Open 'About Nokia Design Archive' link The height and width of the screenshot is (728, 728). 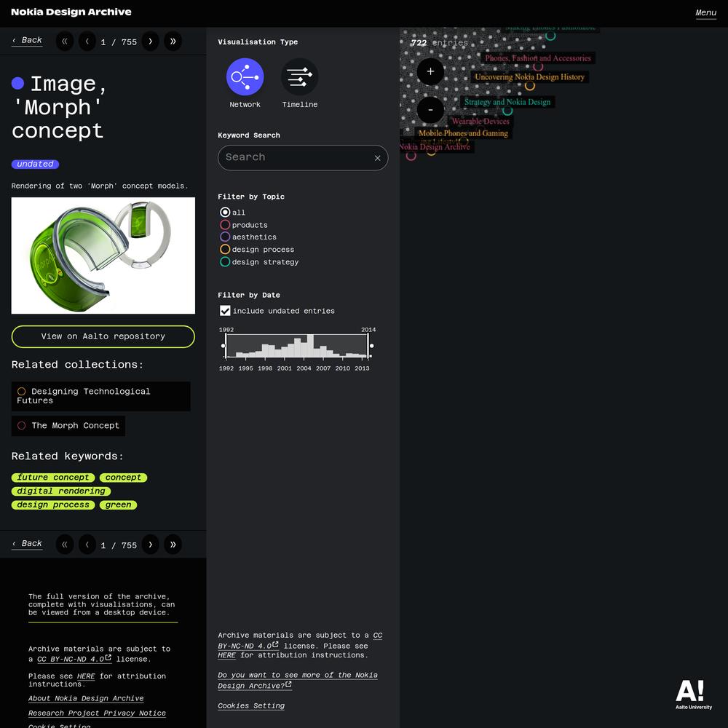(x=86, y=699)
